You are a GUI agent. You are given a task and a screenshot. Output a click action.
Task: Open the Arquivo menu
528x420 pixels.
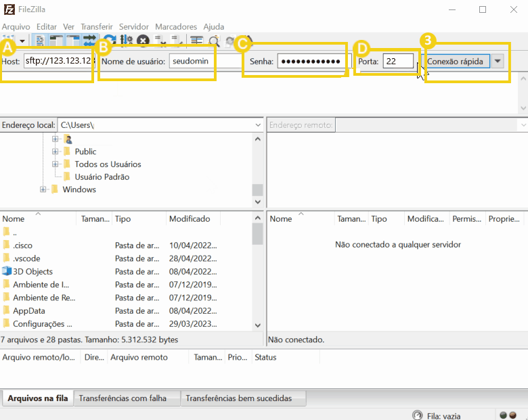(16, 26)
